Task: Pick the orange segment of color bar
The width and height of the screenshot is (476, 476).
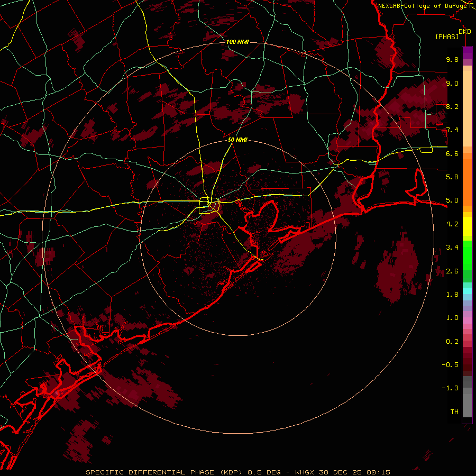Action: (x=467, y=182)
